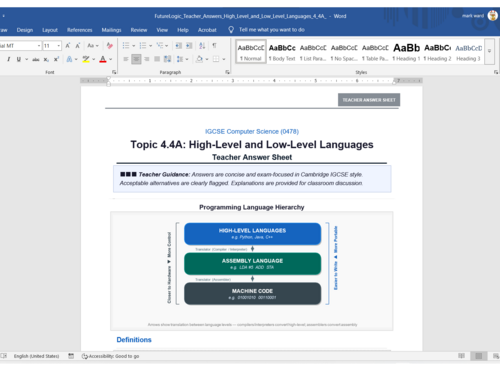
Task: Apply numbered list
Action: pyautogui.click(x=143, y=46)
